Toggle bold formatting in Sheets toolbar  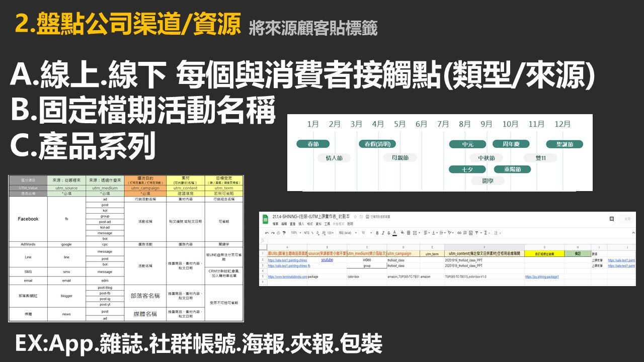coord(377,233)
